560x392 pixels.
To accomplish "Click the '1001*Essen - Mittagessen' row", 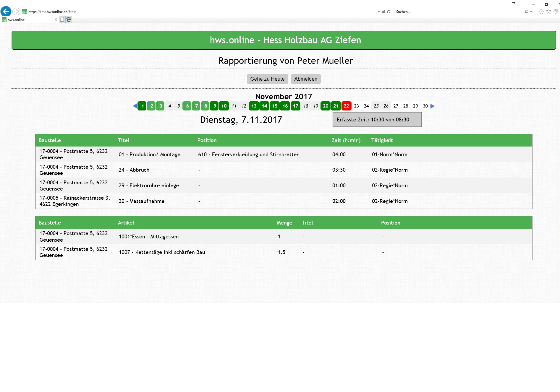I will [284, 237].
